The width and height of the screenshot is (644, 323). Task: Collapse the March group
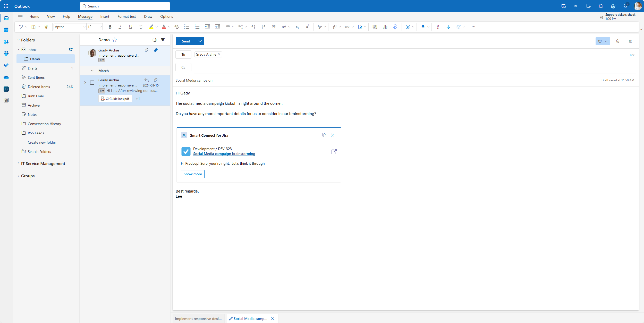click(92, 71)
